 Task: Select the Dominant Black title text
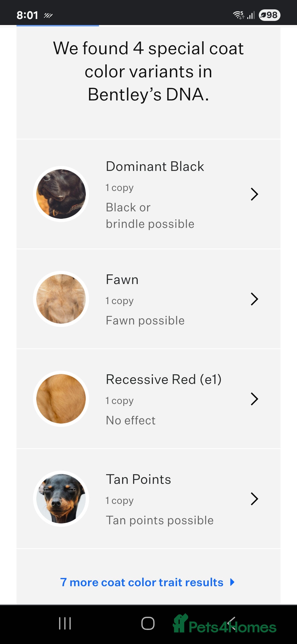point(155,167)
